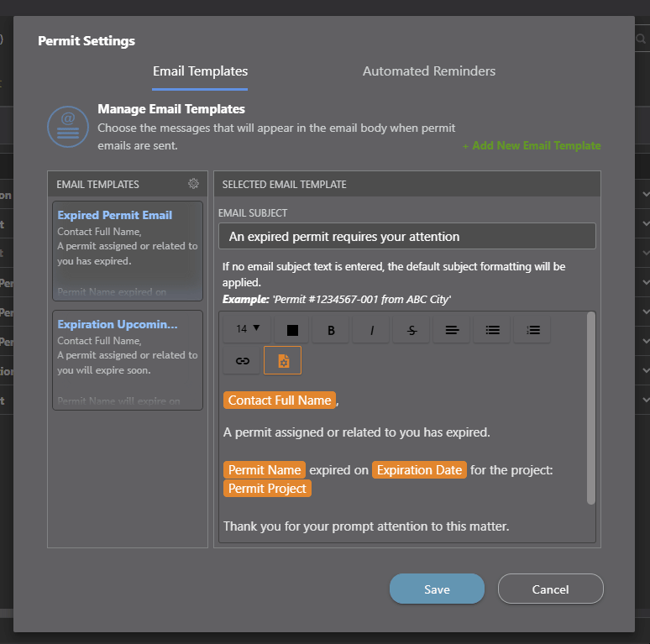Click the 'A permit assigned or related' body line
The height and width of the screenshot is (644, 650).
[357, 432]
